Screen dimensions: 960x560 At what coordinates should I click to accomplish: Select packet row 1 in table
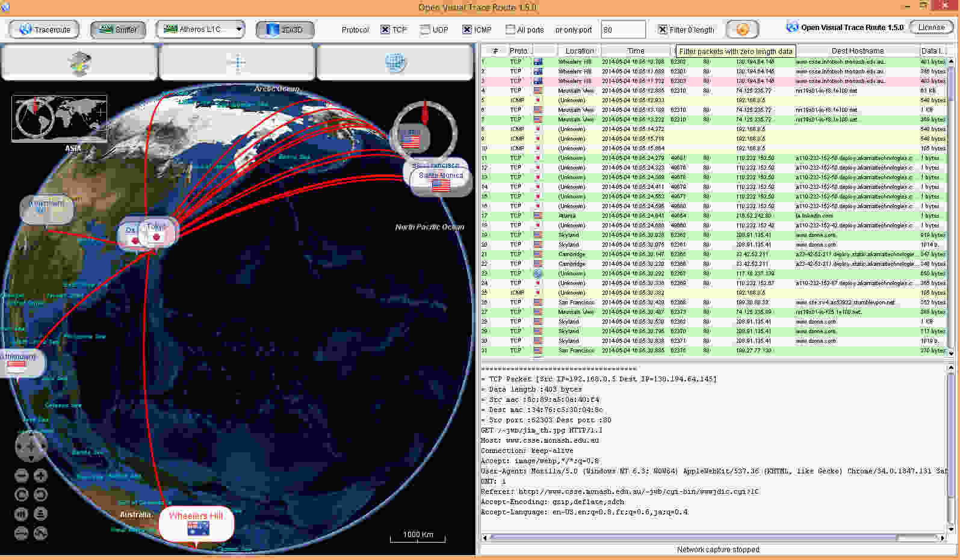(714, 61)
